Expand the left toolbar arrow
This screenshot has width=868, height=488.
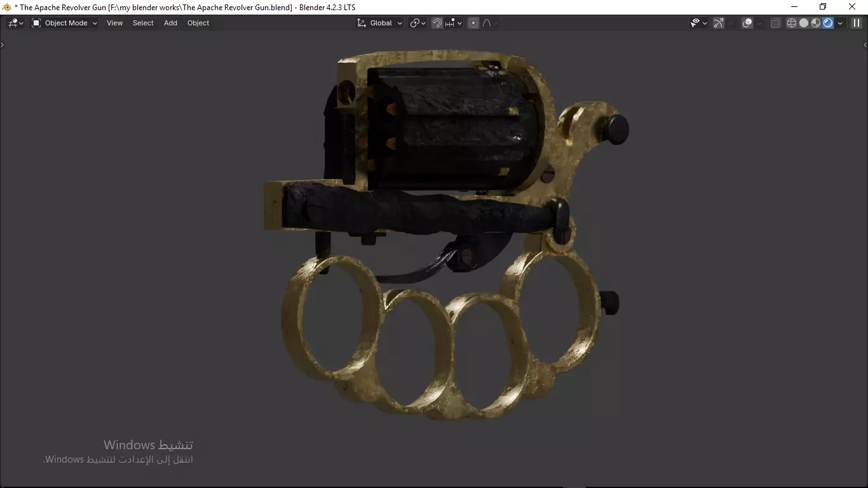coord(2,44)
